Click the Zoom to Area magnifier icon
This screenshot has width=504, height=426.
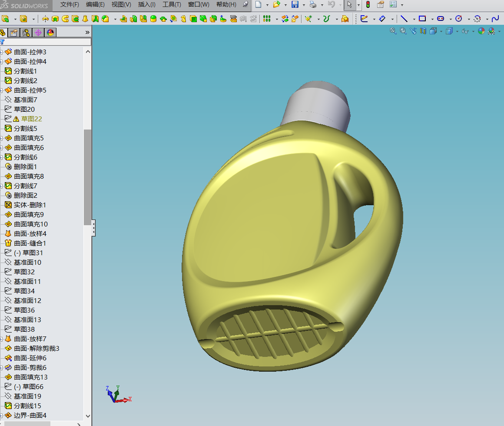(x=403, y=31)
